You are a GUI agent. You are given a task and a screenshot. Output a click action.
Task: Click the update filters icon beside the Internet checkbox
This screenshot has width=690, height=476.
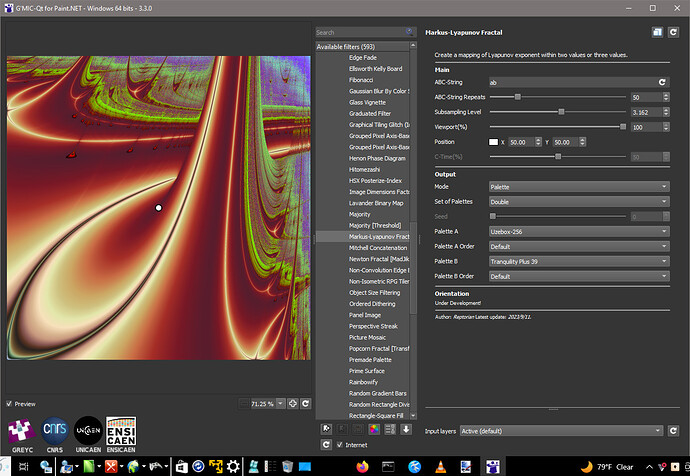click(x=325, y=445)
